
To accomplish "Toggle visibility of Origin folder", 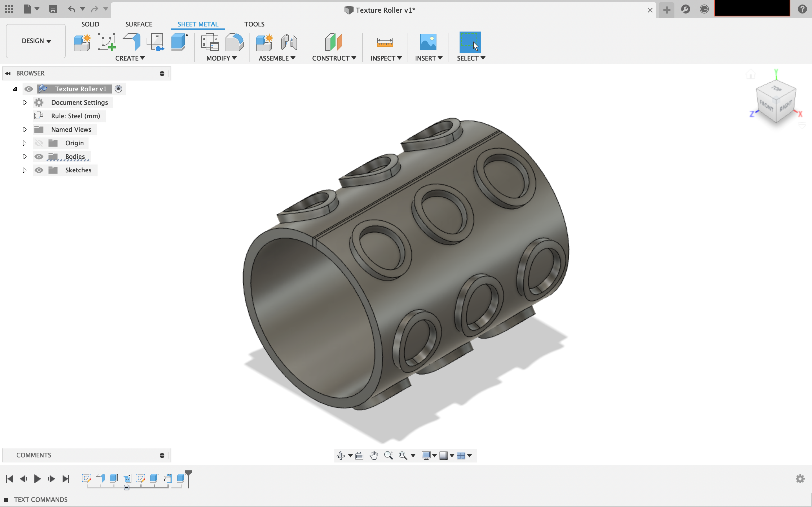I will (39, 143).
